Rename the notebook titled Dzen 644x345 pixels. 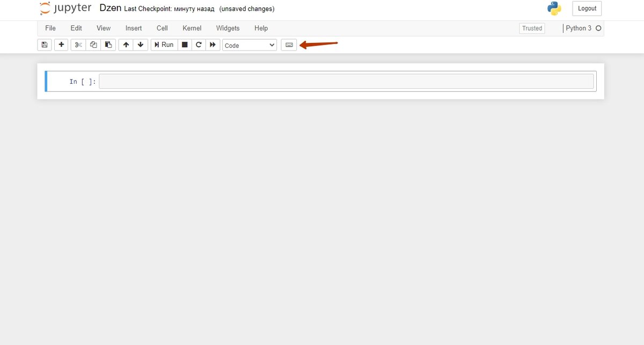click(x=111, y=9)
